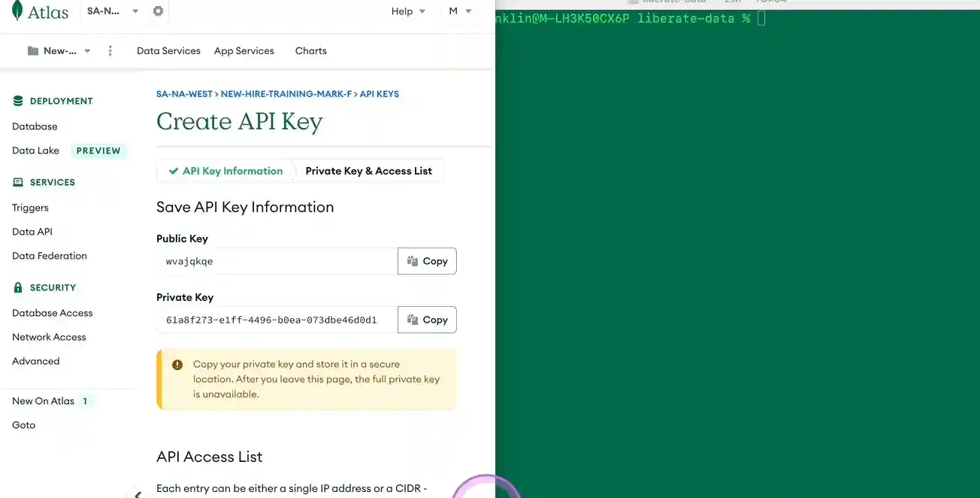Click the project folder icon
Screen dimensions: 980x498
(x=33, y=51)
